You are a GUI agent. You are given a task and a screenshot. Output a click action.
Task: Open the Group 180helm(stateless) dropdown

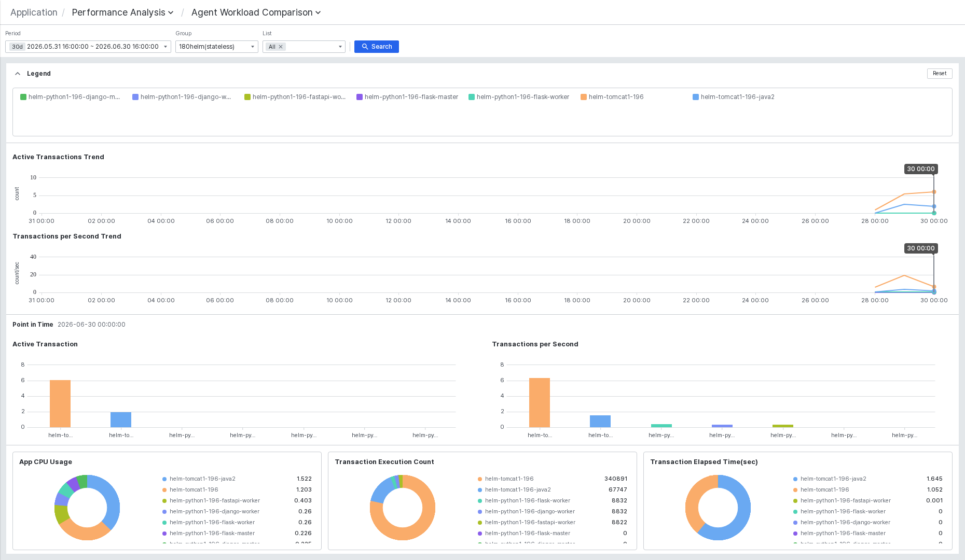click(x=217, y=47)
